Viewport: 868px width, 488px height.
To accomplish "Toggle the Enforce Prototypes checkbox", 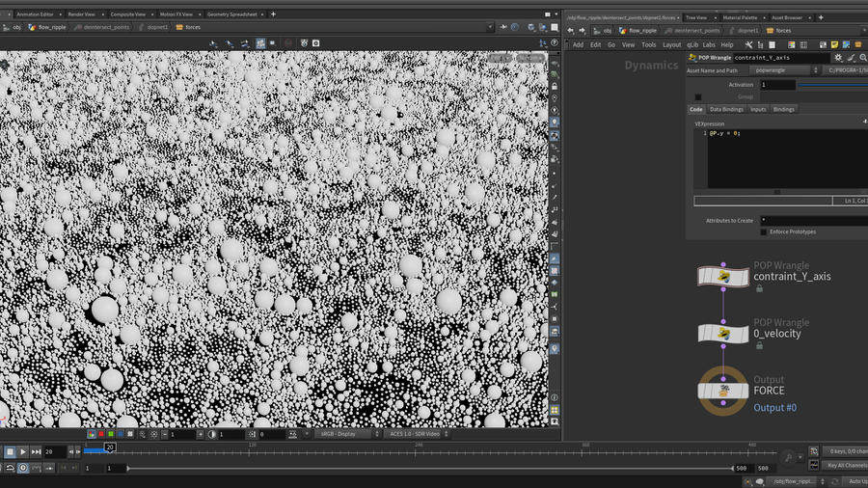I will click(x=764, y=231).
